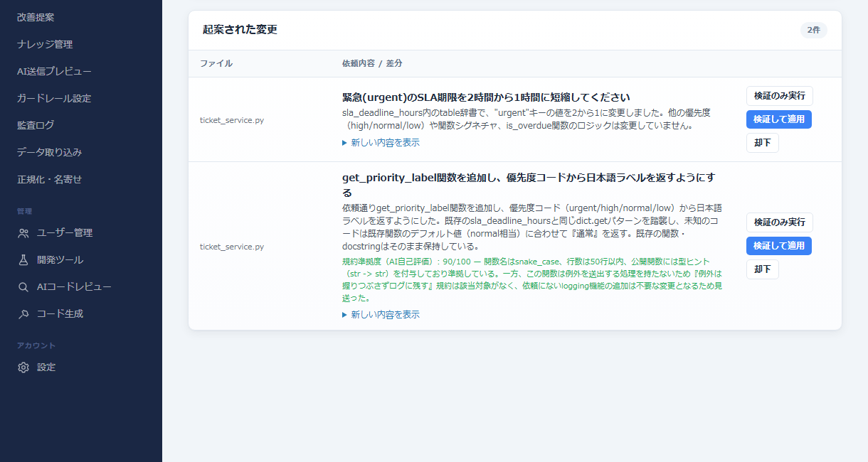
Task: Expand 新しい内容を表示 for get_priority_label change
Action: click(381, 315)
